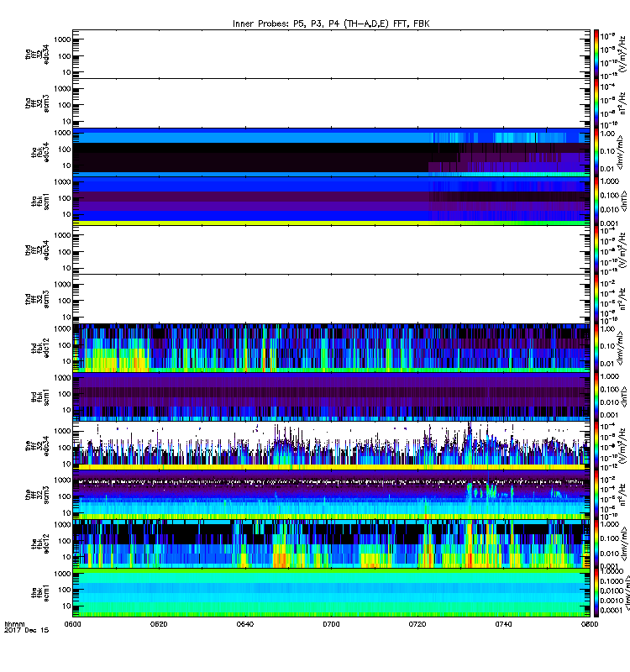Click the color bar beside thd fbk edc12 panel
The image size is (630, 672).
click(596, 348)
